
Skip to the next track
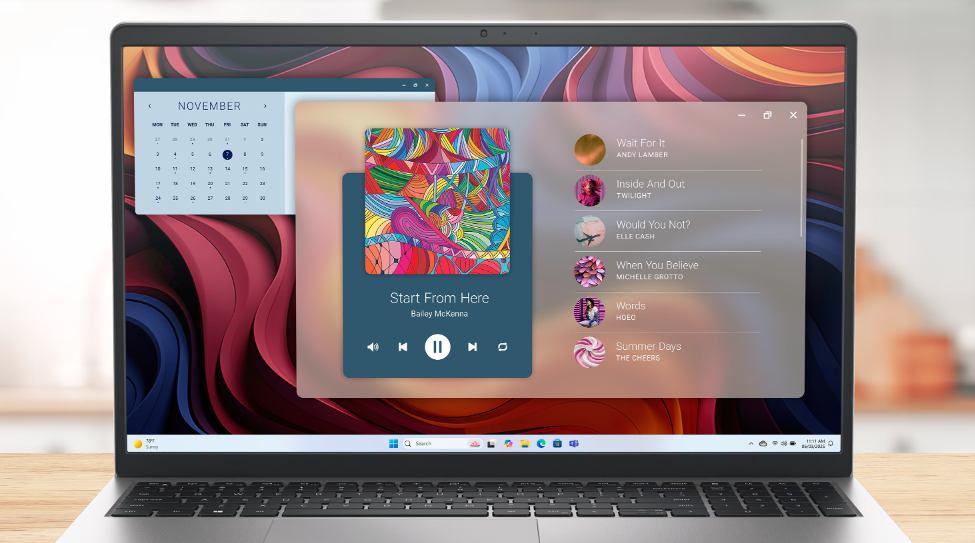pyautogui.click(x=472, y=347)
